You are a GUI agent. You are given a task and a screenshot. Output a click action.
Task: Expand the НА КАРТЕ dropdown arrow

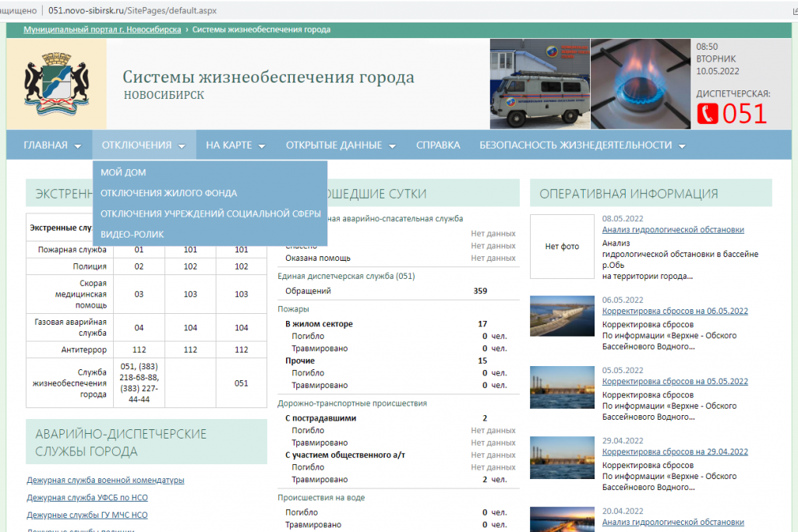pyautogui.click(x=262, y=146)
